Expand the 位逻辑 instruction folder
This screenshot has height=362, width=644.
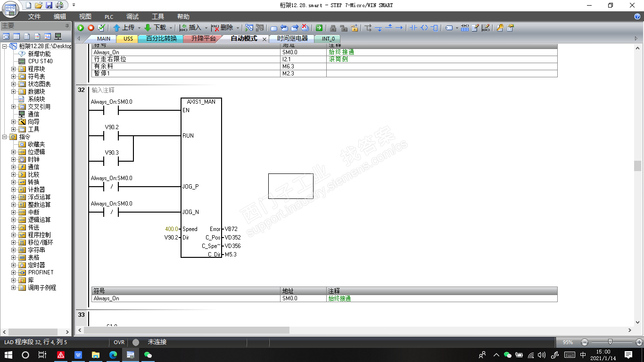14,152
